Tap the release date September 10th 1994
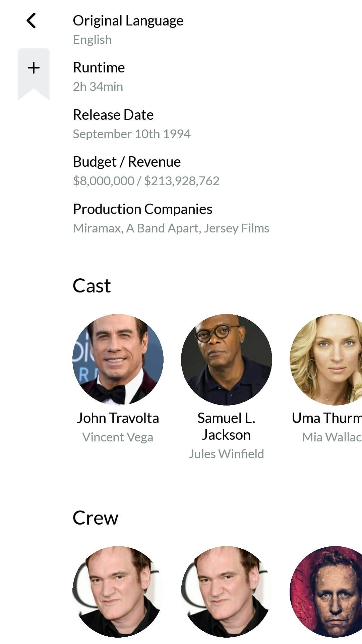Image resolution: width=362 pixels, height=644 pixels. tap(132, 133)
